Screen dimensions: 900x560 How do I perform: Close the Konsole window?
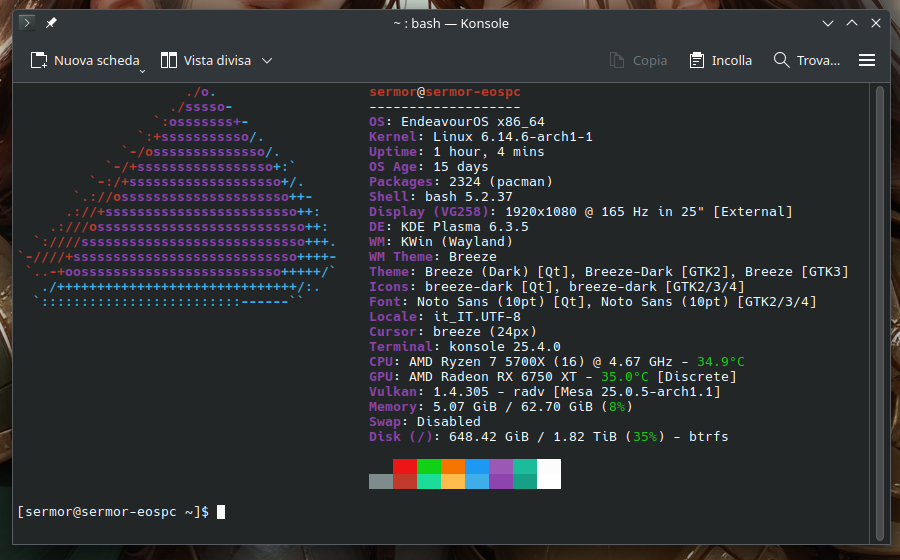click(x=876, y=22)
